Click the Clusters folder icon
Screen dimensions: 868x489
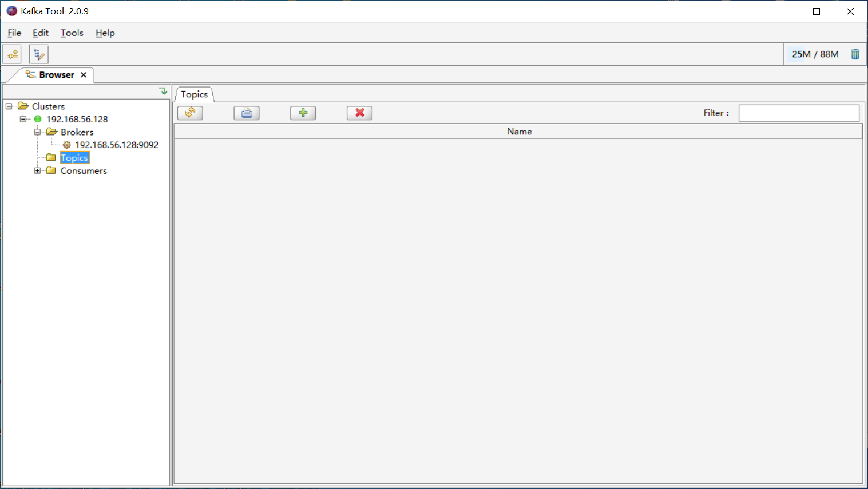point(23,106)
